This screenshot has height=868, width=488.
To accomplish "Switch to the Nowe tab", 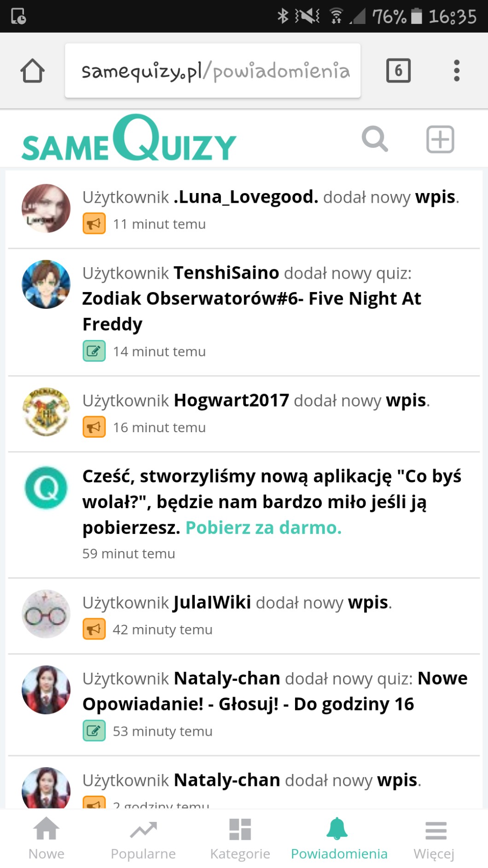I will [46, 839].
